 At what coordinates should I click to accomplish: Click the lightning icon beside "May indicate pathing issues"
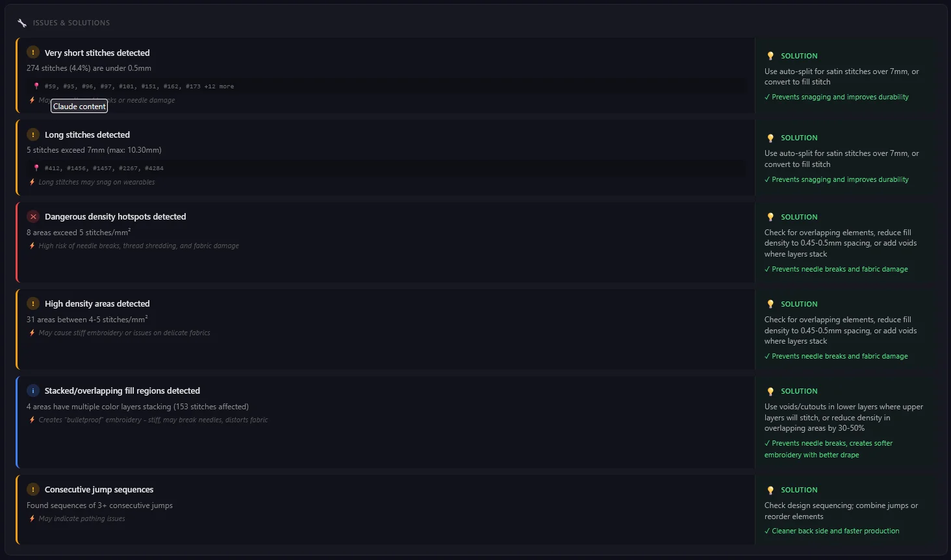click(x=32, y=518)
